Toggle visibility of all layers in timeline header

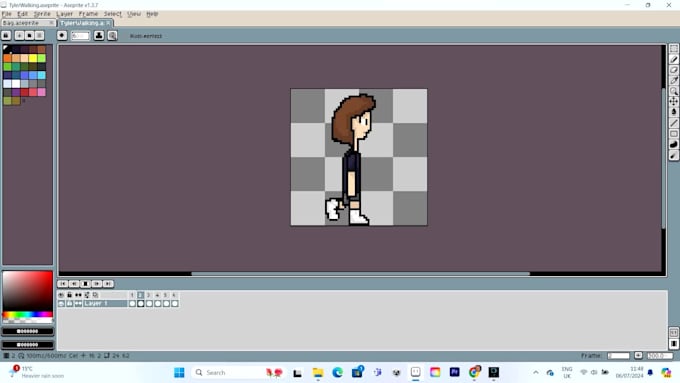[x=61, y=295]
